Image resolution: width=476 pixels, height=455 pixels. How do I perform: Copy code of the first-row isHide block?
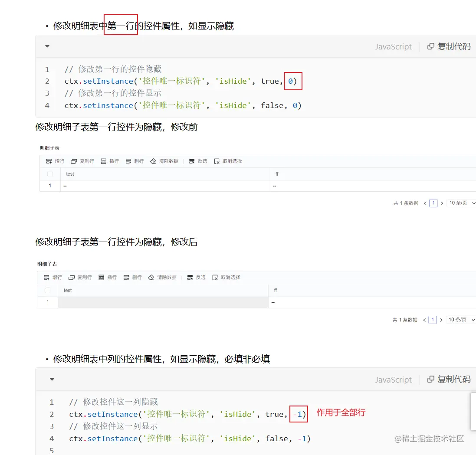[449, 46]
